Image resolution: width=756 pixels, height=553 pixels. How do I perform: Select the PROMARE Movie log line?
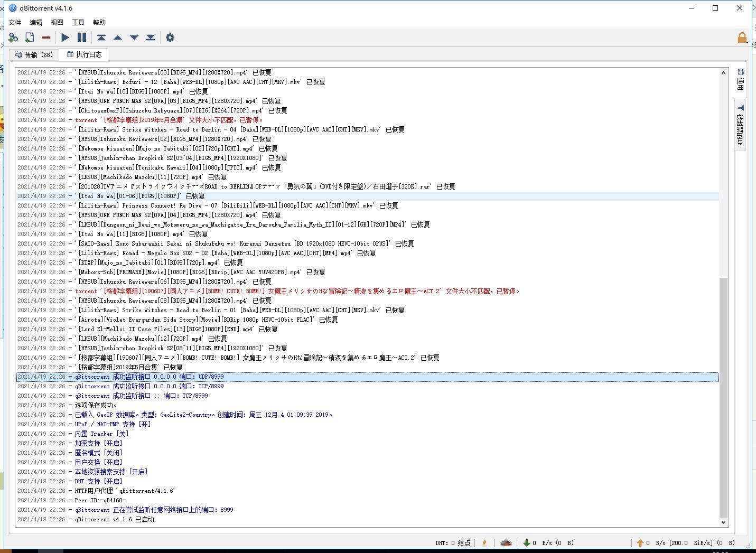tap(367, 272)
